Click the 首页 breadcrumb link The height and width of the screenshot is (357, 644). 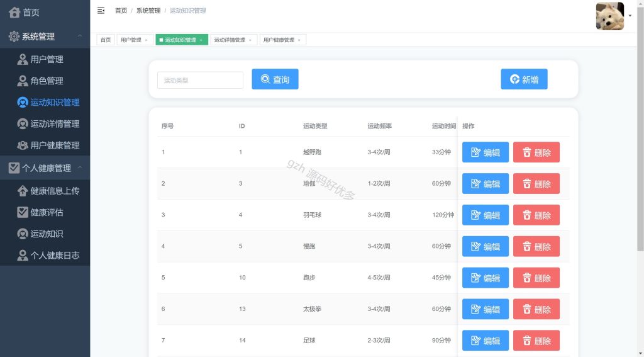[121, 11]
